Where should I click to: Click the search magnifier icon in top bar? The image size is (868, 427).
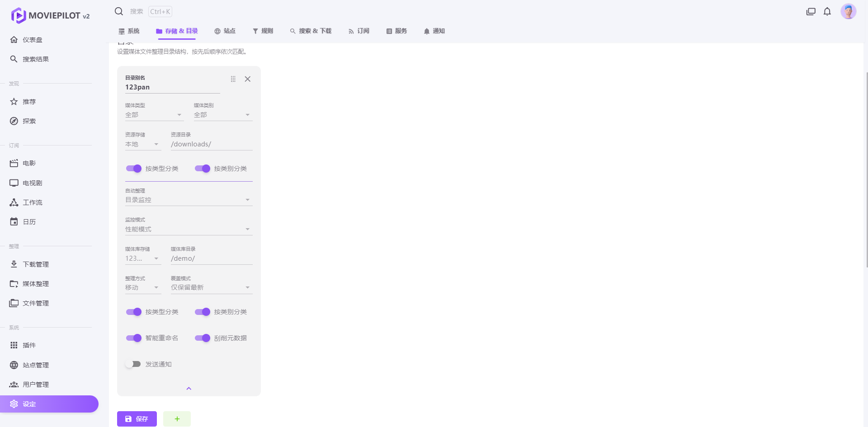click(119, 11)
